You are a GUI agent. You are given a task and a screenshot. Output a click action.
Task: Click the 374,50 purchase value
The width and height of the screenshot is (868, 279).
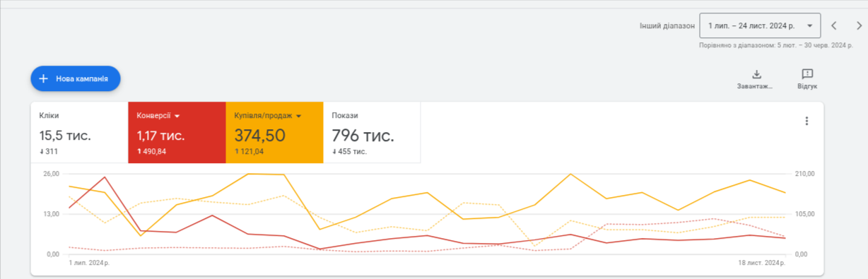(x=260, y=136)
